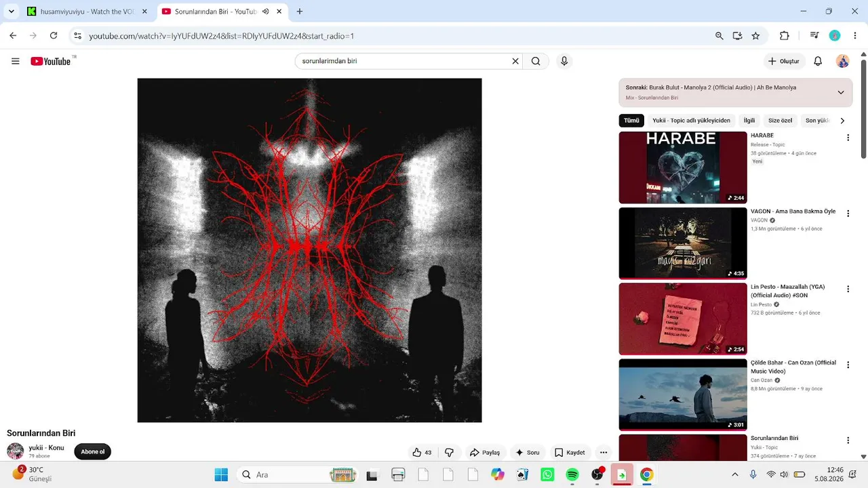
Task: Create content via the Oluştur button
Action: click(x=784, y=61)
